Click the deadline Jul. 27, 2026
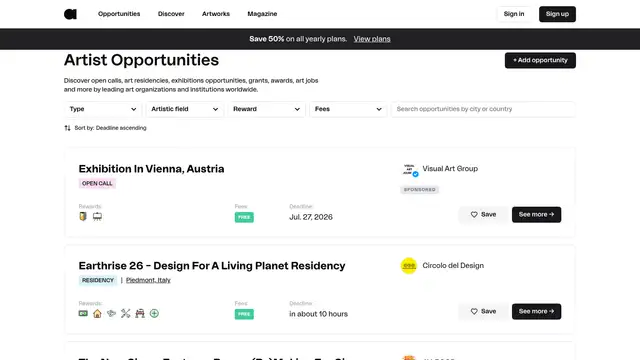640x360 pixels. pos(311,217)
